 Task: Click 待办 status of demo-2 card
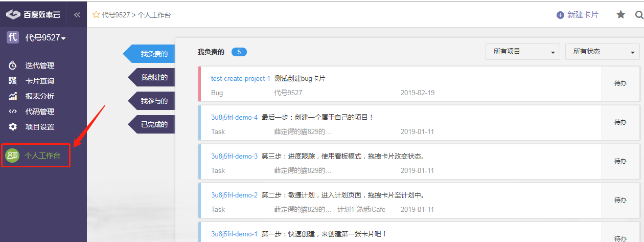pos(620,200)
